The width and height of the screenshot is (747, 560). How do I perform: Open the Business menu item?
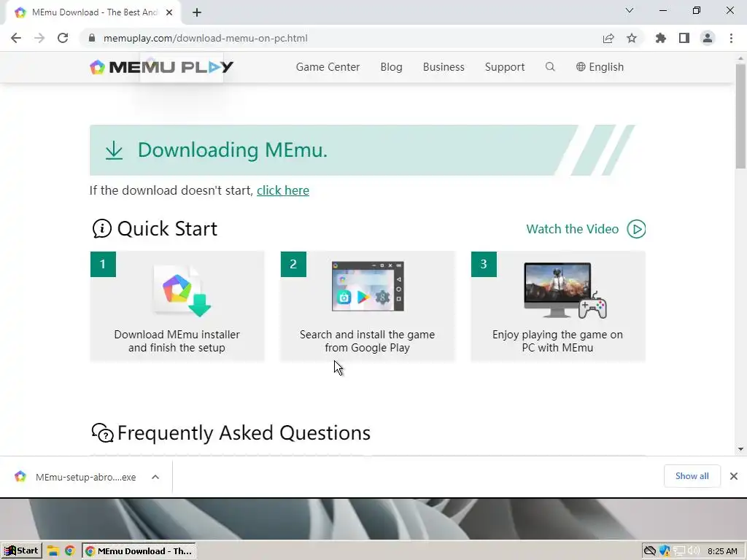click(444, 67)
